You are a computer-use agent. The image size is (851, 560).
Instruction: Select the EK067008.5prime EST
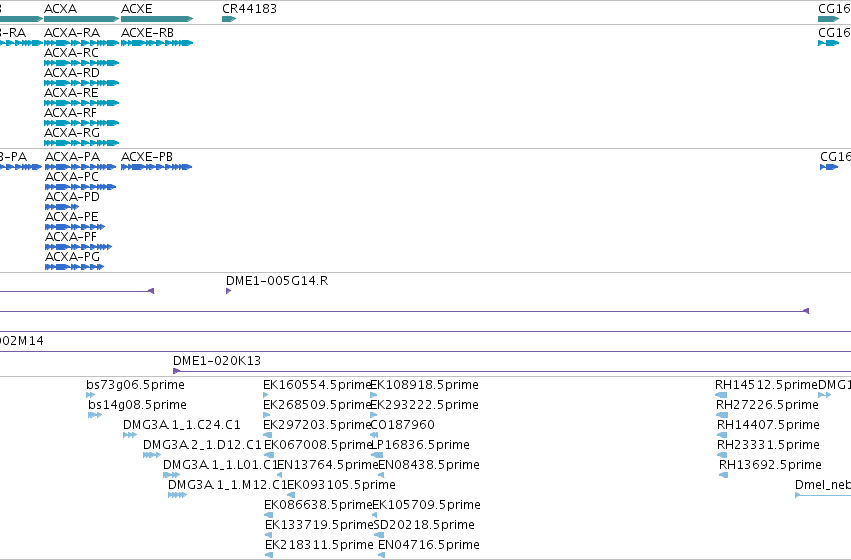[269, 455]
